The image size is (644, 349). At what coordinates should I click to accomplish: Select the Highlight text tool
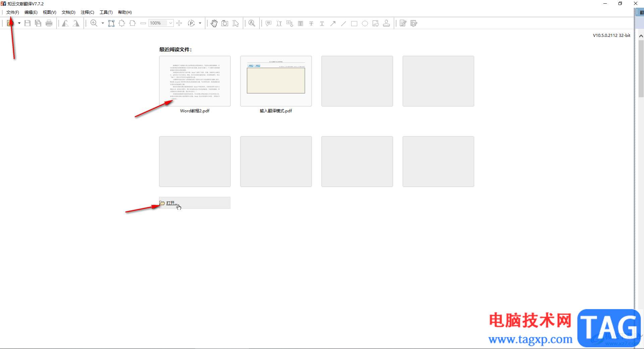tap(301, 23)
